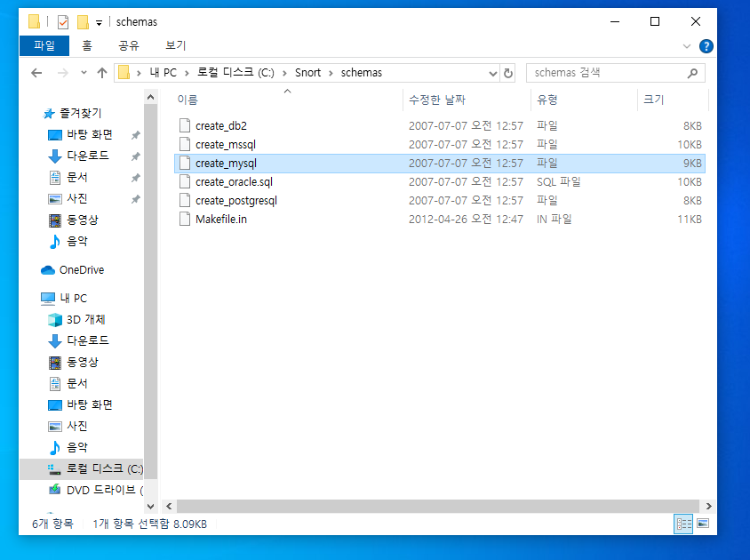Select 내 PC in the navigation pane
This screenshot has height=560, width=750.
coord(73,298)
